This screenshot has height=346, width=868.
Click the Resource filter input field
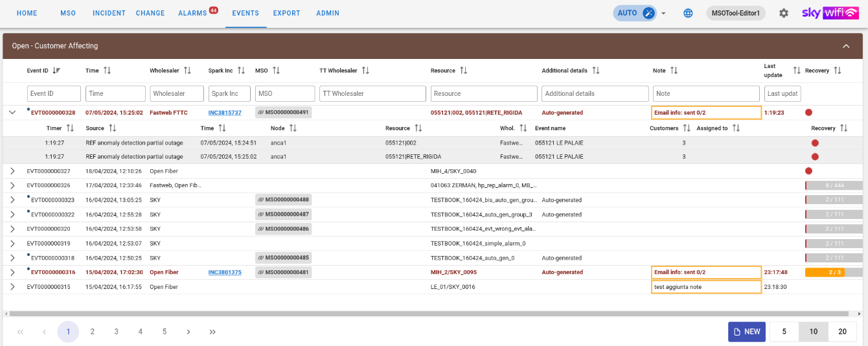pyautogui.click(x=483, y=94)
